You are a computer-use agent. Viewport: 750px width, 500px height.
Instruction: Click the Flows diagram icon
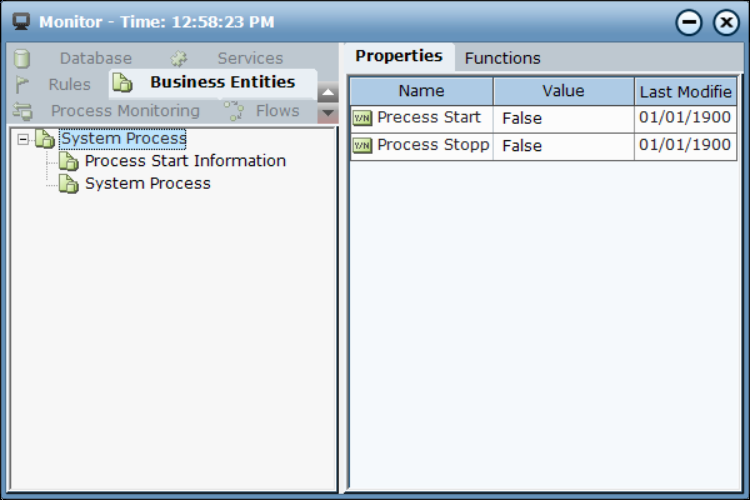click(234, 111)
